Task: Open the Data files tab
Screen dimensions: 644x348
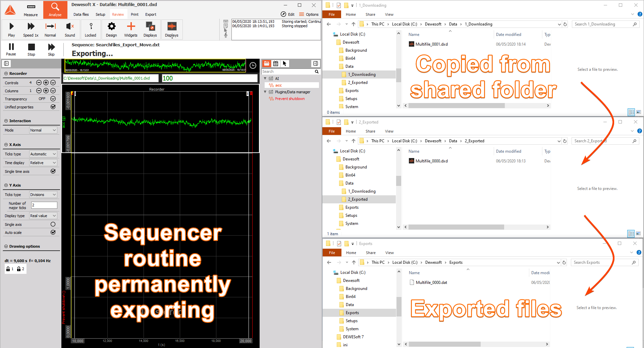Action: (81, 14)
